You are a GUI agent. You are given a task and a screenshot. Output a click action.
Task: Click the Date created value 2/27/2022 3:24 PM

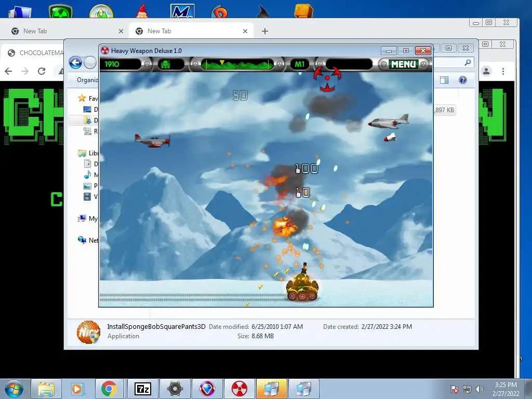coord(387,326)
